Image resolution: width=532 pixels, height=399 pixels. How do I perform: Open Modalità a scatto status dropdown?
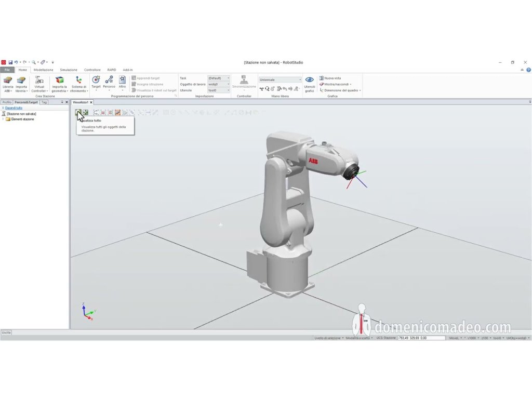point(359,338)
